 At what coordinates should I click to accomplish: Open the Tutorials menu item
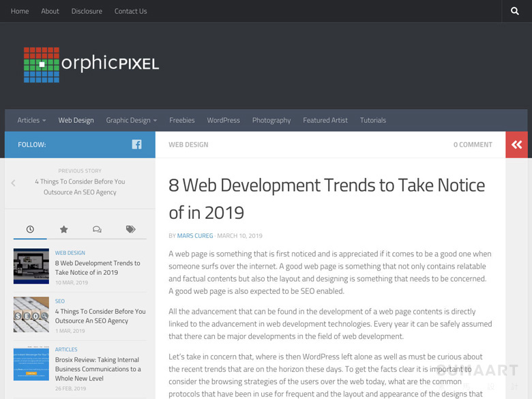point(373,121)
